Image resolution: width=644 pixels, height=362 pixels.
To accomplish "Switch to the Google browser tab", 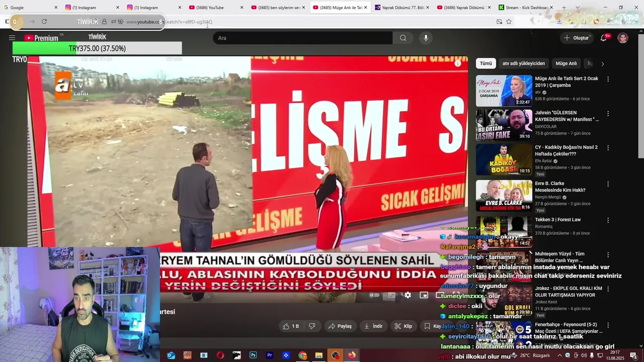I will click(x=30, y=8).
